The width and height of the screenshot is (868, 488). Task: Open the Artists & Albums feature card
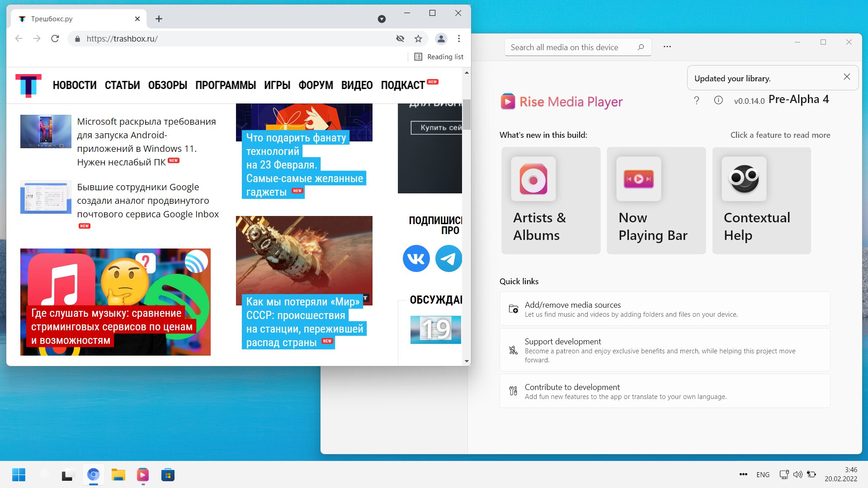[x=551, y=201]
